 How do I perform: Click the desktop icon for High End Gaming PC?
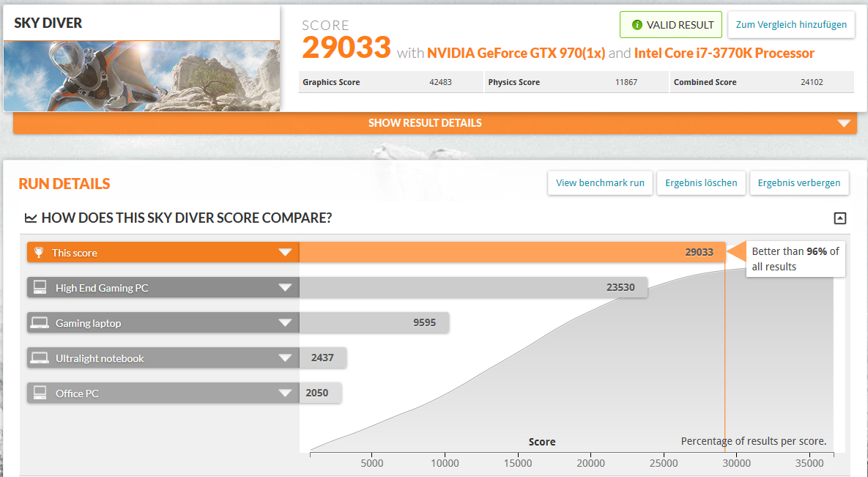[x=40, y=287]
